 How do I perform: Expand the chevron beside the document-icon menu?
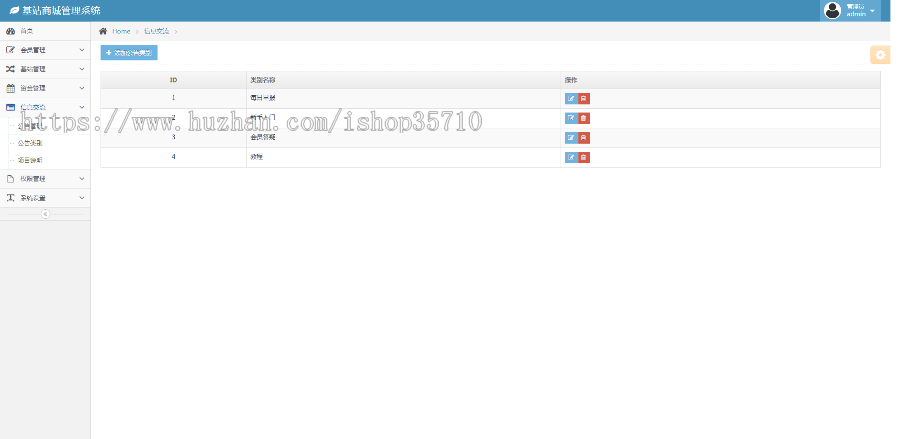click(82, 179)
